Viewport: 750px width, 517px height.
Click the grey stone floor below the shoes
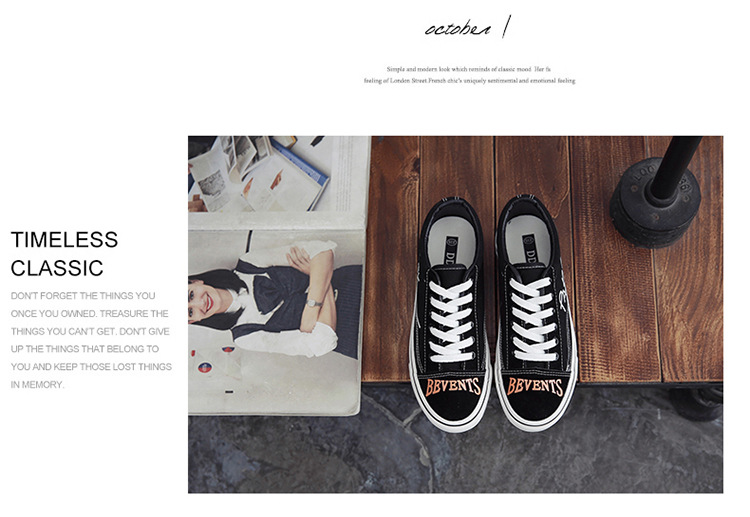click(x=455, y=457)
